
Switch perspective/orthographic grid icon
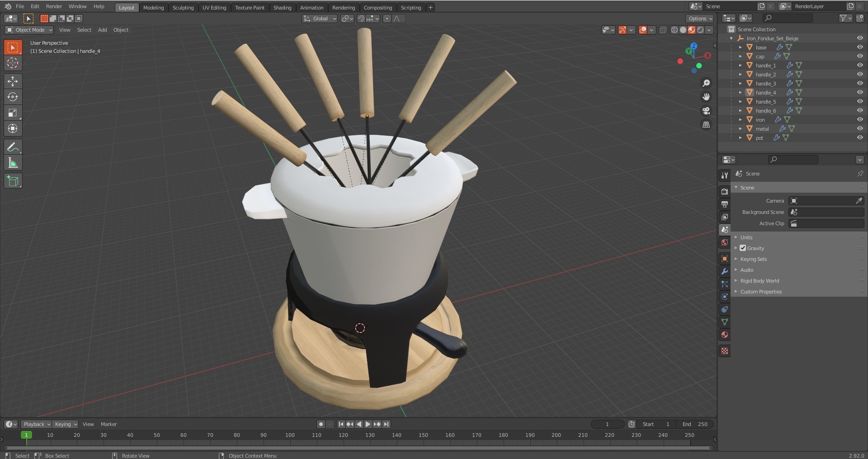706,124
